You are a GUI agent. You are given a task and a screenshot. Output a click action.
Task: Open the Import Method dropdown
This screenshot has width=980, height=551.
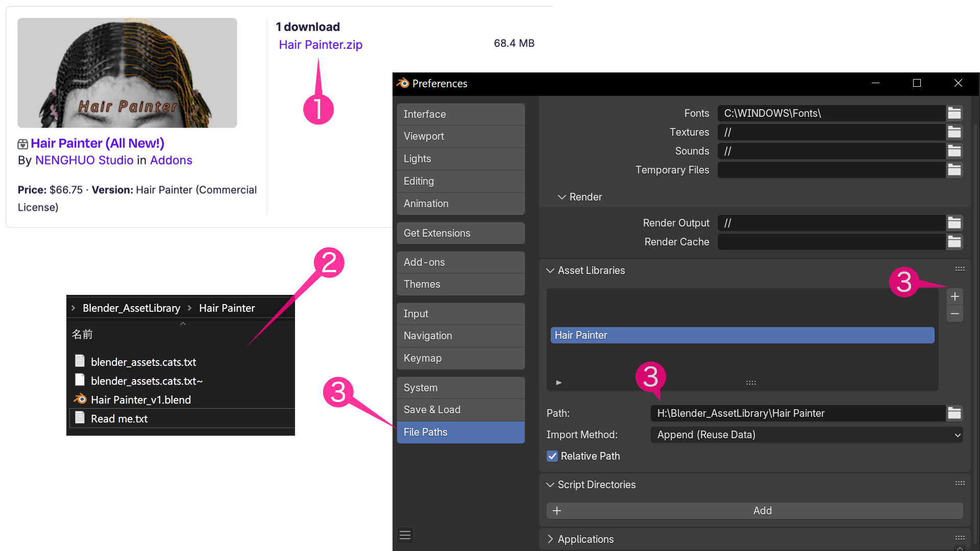806,435
